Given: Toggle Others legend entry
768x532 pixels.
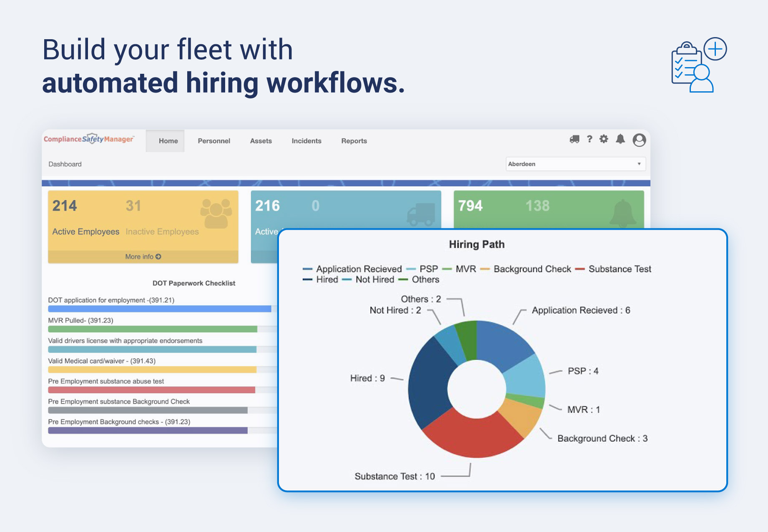Looking at the screenshot, I should click(x=419, y=279).
